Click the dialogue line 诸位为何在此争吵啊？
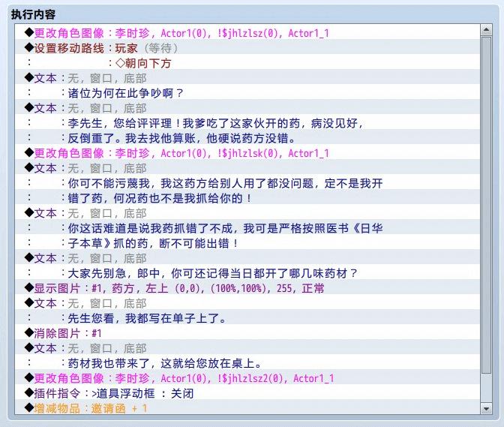The width and height of the screenshot is (504, 427). [126, 93]
